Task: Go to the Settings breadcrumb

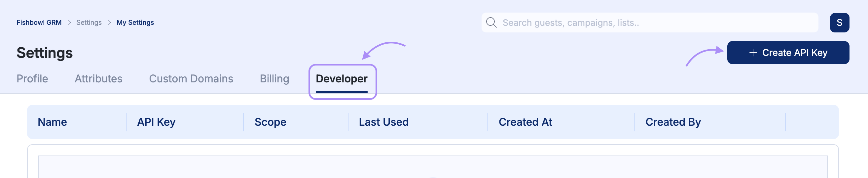Action: point(89,22)
